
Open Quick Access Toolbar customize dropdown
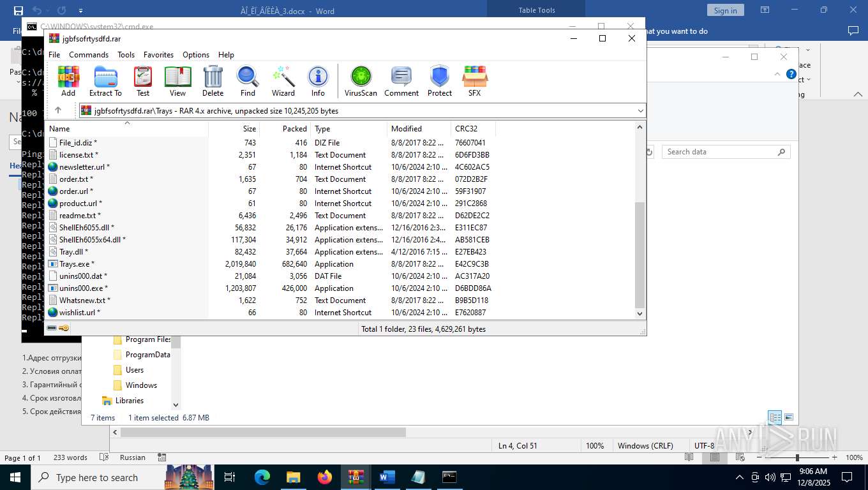[80, 10]
